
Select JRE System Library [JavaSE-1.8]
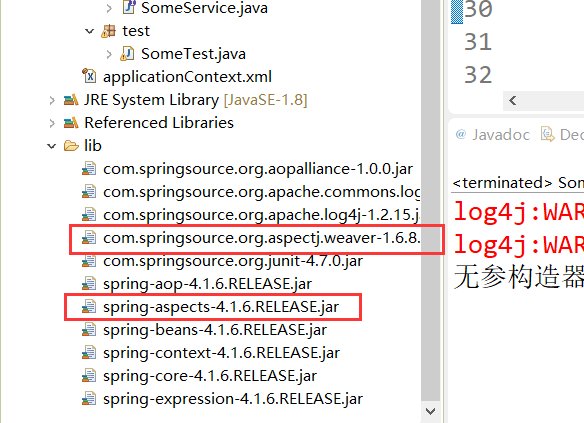click(196, 100)
